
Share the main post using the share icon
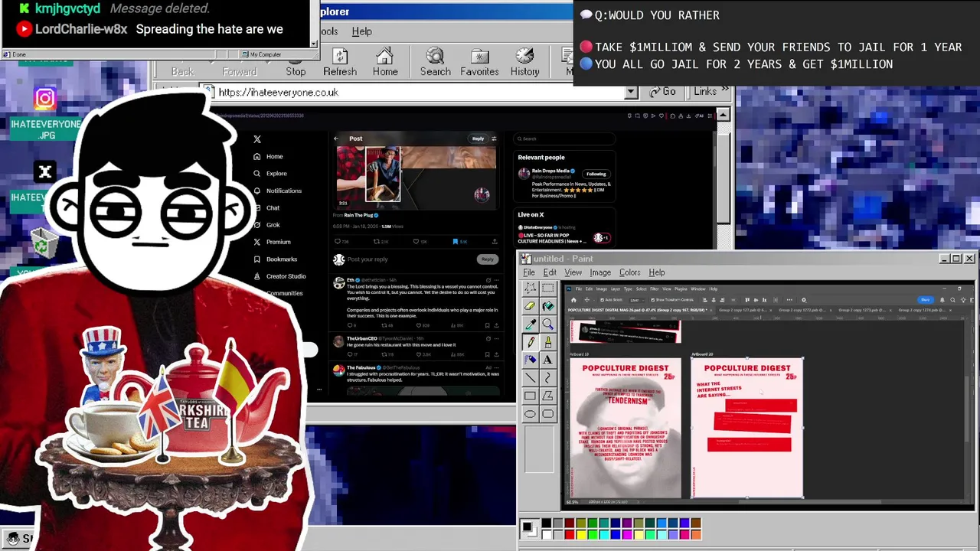pos(494,241)
